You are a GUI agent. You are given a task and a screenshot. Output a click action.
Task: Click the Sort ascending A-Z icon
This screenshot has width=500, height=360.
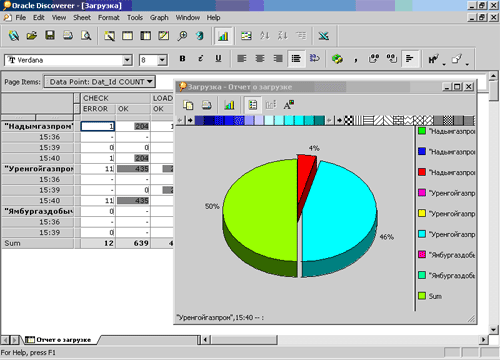click(265, 36)
